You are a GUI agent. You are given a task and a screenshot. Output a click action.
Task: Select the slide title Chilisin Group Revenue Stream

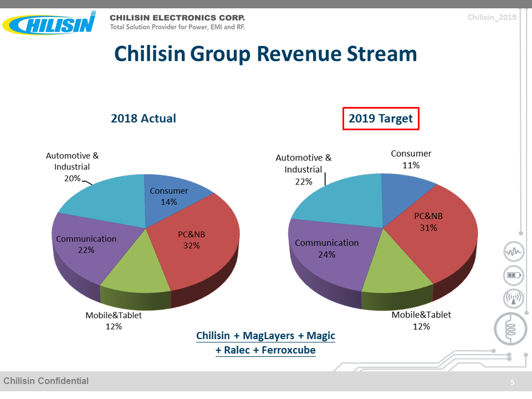(x=265, y=54)
